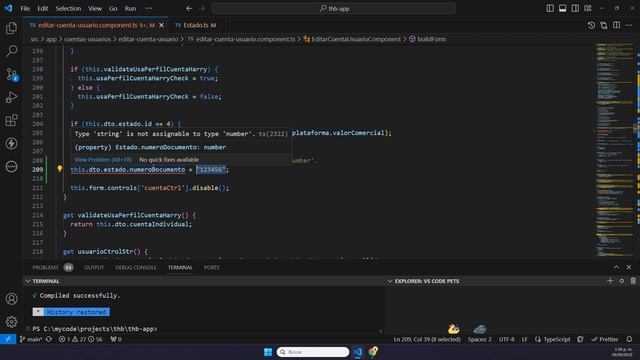Viewport: 640px width, 360px height.
Task: Click View Problem link in hover tooltip
Action: tap(103, 160)
